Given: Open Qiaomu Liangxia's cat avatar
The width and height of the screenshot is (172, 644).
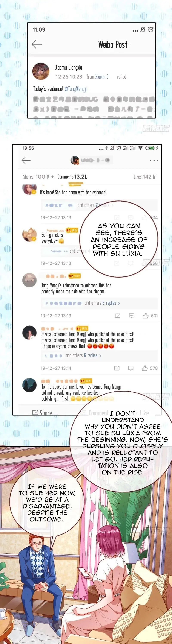Looking at the screenshot, I should tap(41, 71).
